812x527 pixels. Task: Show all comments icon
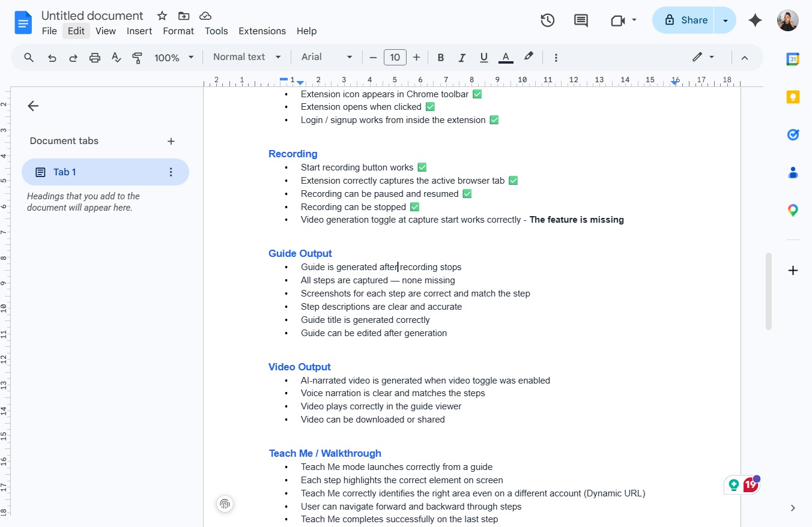tap(581, 20)
